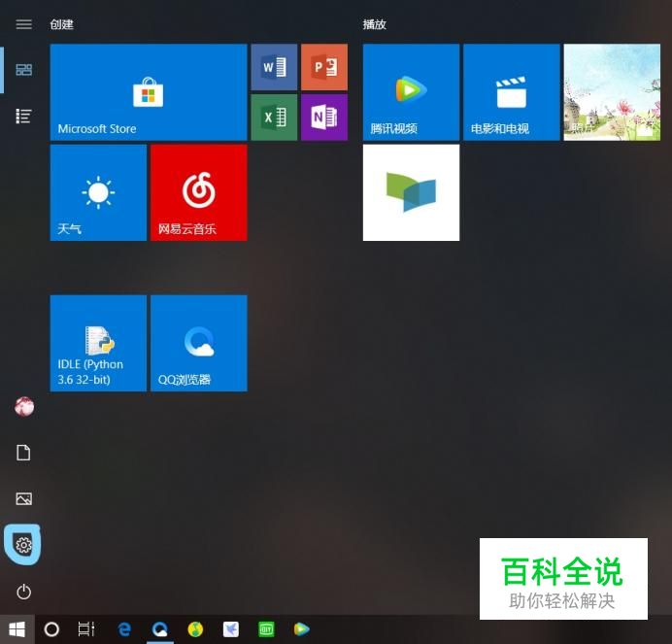Viewport: 672px width, 644px height.
Task: Open the Documents folder shortcut
Action: point(23,453)
